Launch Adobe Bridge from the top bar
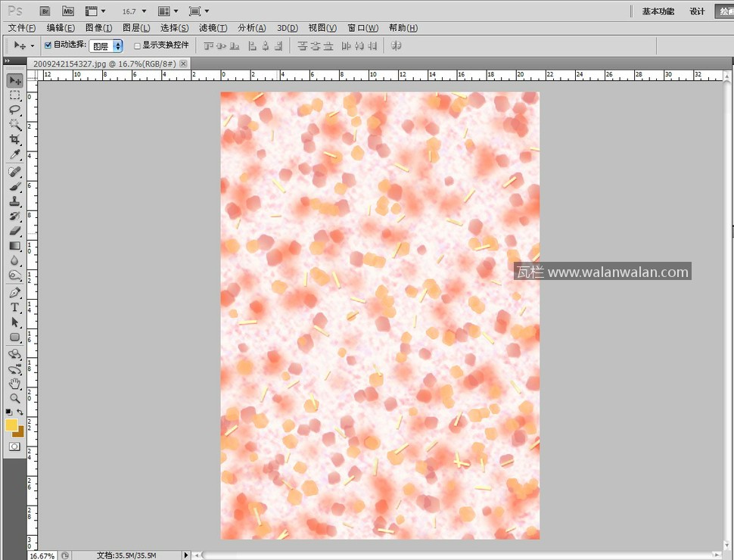 (45, 11)
